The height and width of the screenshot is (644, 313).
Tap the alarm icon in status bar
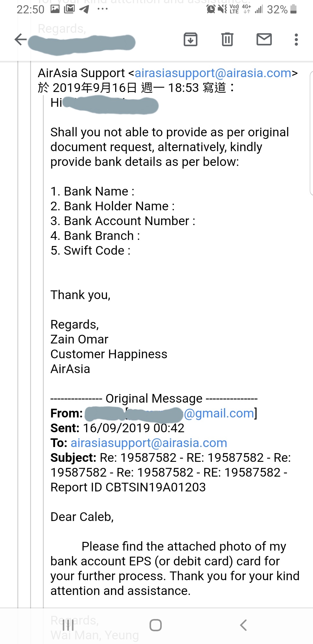tap(211, 9)
